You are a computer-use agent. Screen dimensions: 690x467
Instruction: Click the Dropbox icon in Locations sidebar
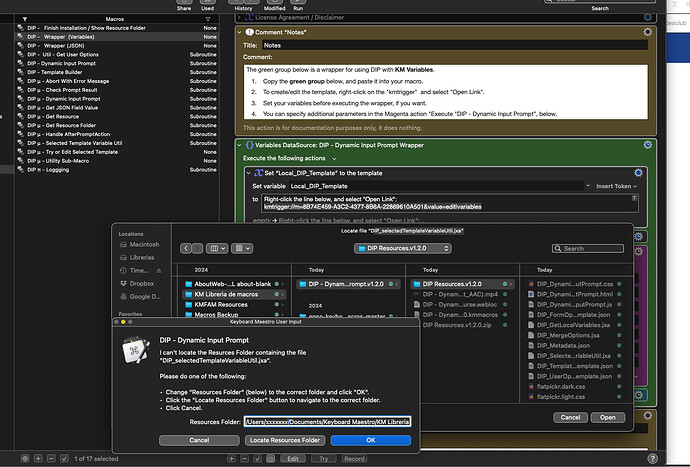[124, 283]
